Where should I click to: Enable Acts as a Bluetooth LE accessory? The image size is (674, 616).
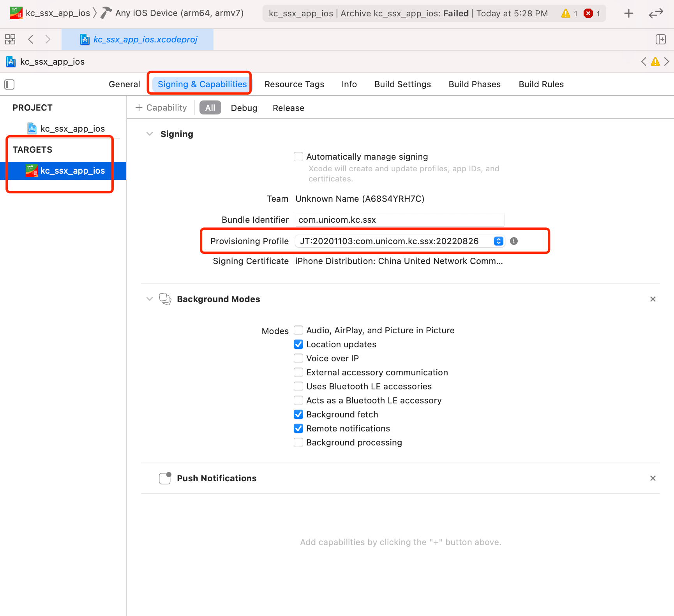click(x=298, y=400)
